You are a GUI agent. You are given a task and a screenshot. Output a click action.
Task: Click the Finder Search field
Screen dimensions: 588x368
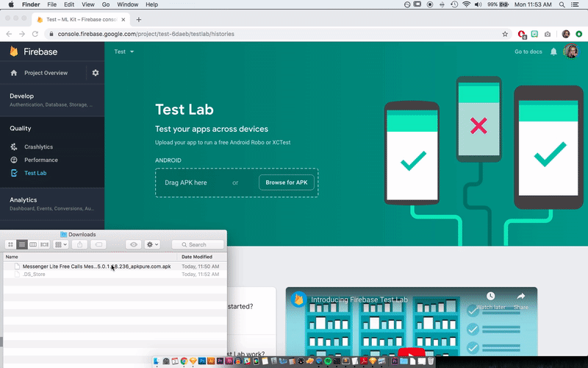click(198, 244)
